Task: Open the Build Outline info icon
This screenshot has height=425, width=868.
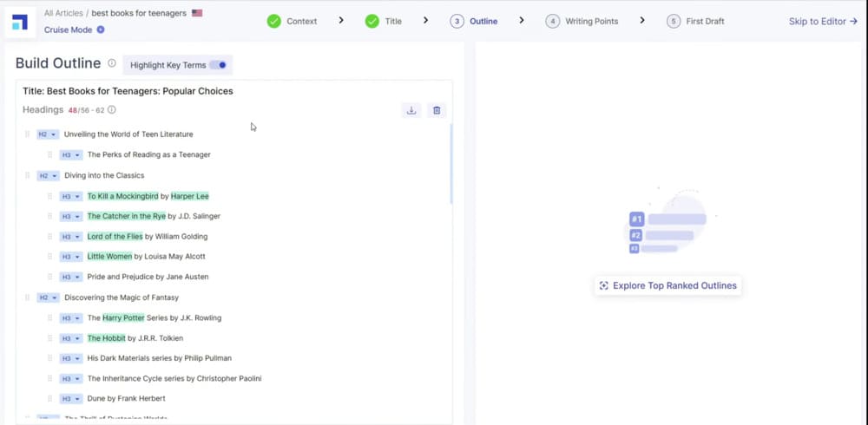Action: click(112, 63)
